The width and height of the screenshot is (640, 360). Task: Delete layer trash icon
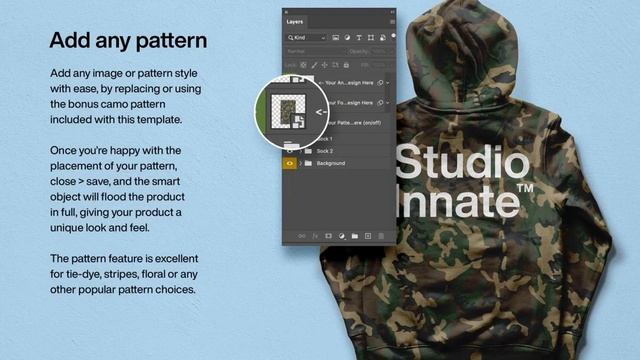[381, 236]
